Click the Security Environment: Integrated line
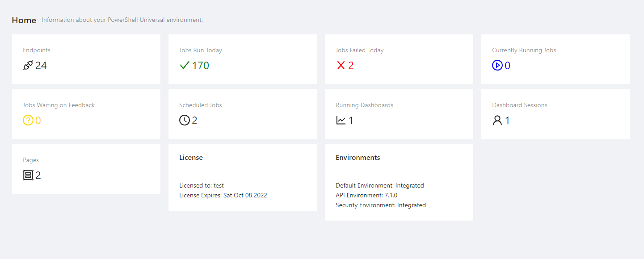644x259 pixels. click(x=380, y=205)
